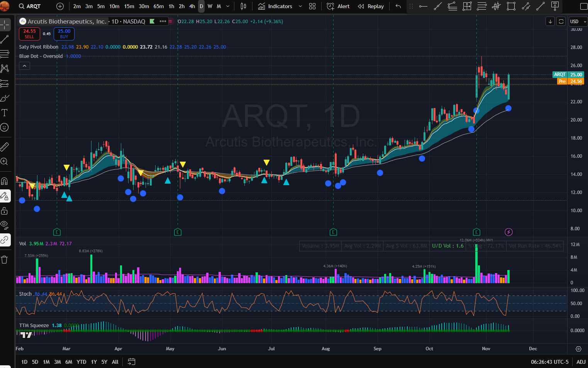Open the symbol legend more options dots

coord(163,21)
